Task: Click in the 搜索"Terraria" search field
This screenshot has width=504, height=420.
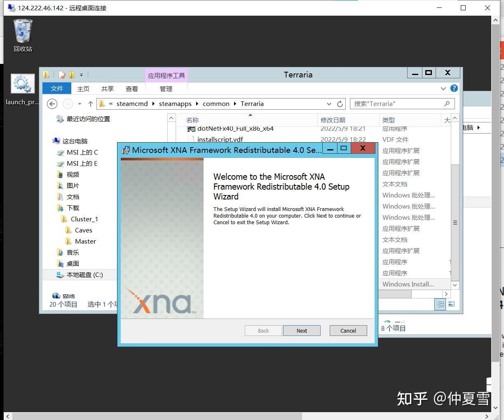Action: (398, 104)
